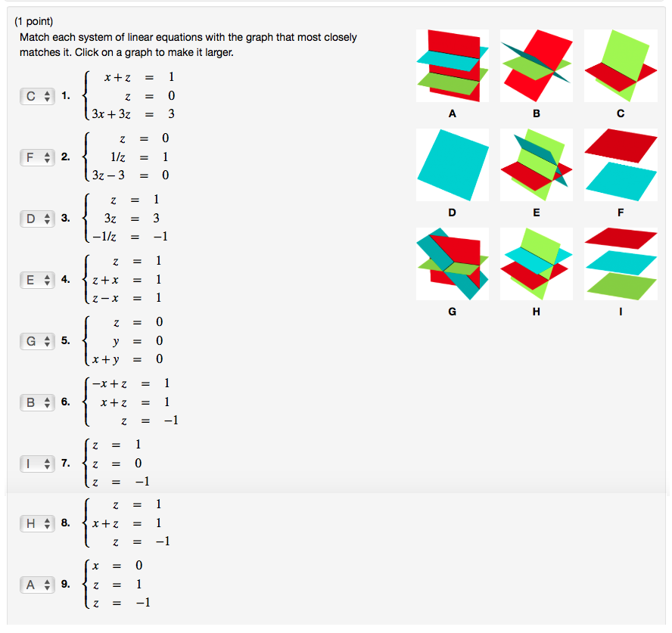Enlarge graph A thumbnail

(452, 65)
